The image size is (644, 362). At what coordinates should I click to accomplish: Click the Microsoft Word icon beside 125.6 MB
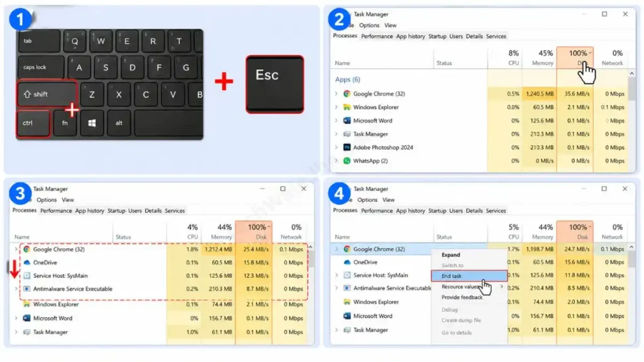[347, 121]
